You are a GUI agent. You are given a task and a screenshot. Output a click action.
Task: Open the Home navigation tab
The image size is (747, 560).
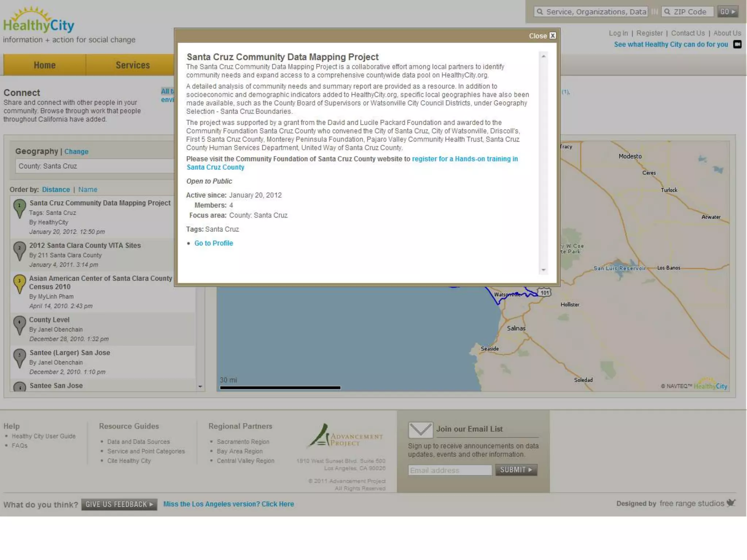click(44, 65)
